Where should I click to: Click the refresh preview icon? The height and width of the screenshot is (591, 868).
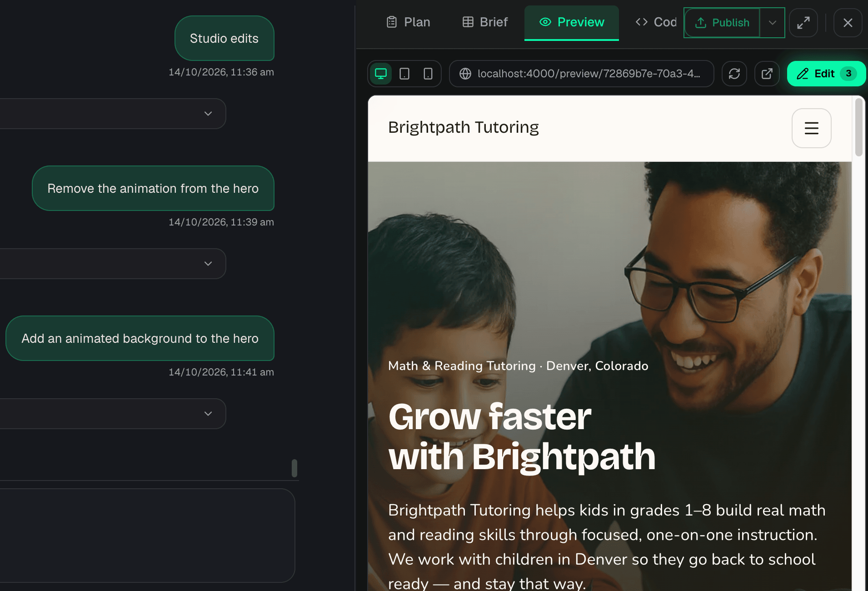tap(734, 74)
